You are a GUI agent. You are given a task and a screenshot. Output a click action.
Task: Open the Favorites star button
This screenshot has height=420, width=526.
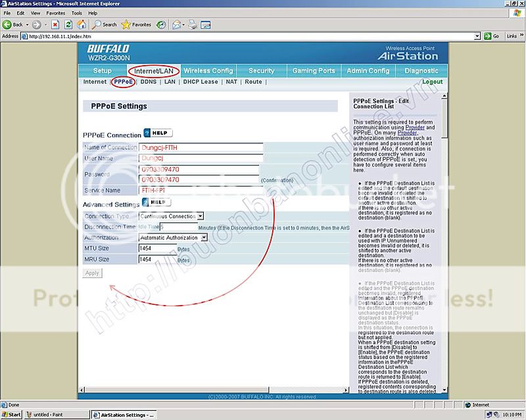tap(126, 24)
